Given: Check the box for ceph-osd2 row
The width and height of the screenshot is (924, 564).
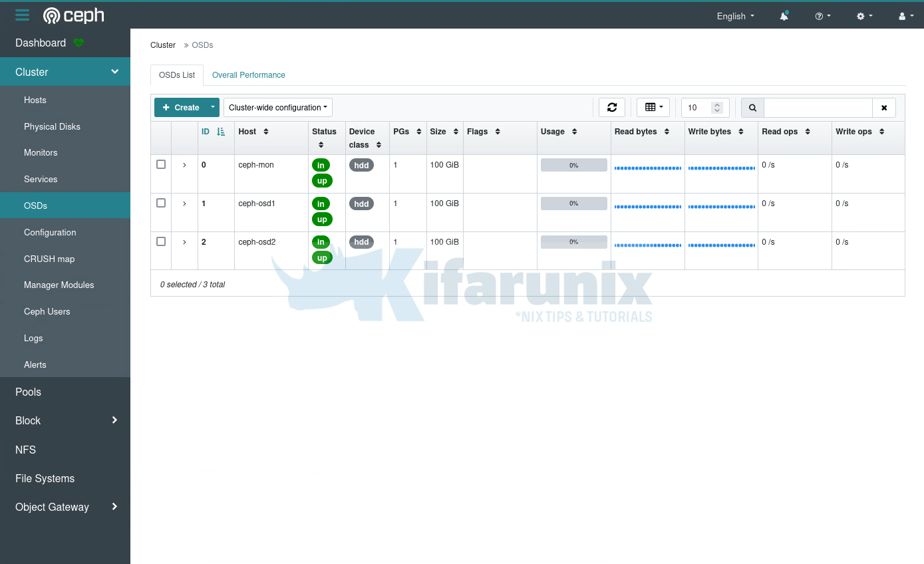Looking at the screenshot, I should click(161, 241).
